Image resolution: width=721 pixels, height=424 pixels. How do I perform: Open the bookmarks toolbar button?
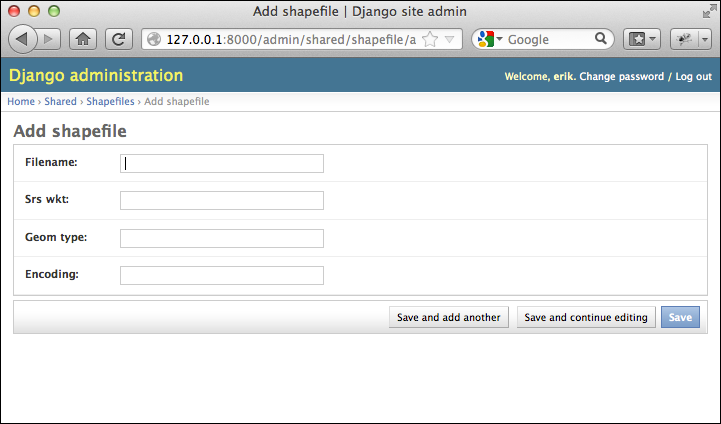click(x=642, y=40)
